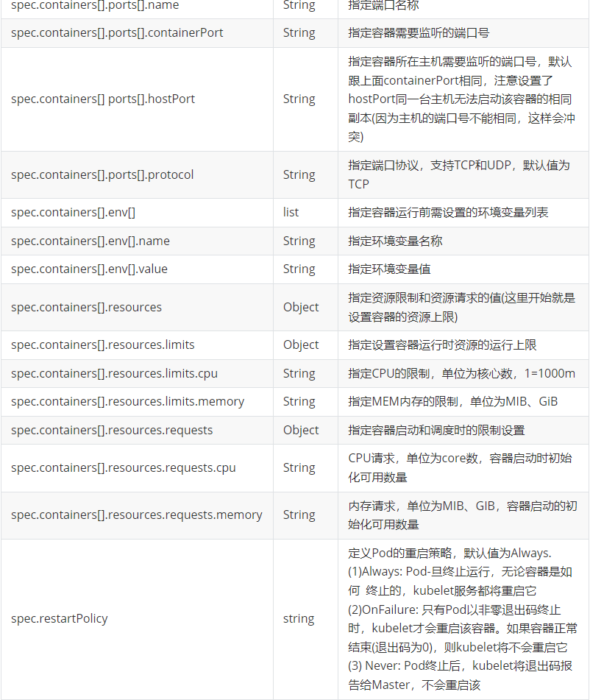
Task: Click the hostPort description paragraph
Action: point(461,99)
